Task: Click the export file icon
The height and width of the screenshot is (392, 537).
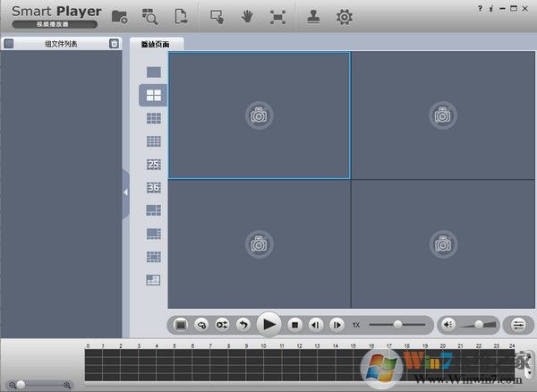Action: click(x=181, y=16)
